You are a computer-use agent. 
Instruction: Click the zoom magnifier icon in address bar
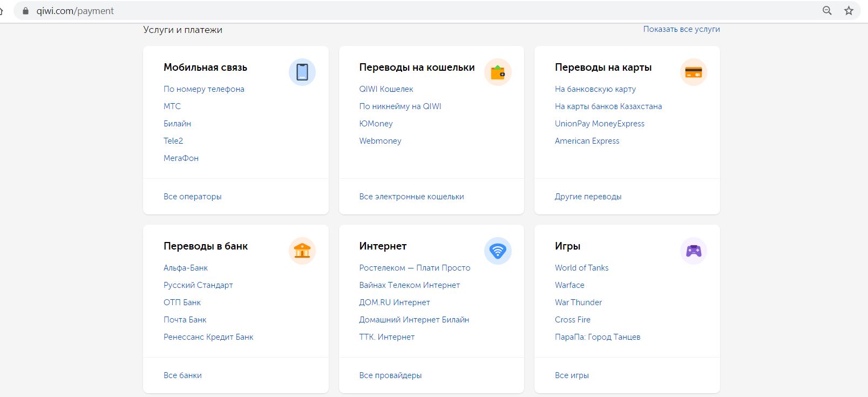click(827, 11)
